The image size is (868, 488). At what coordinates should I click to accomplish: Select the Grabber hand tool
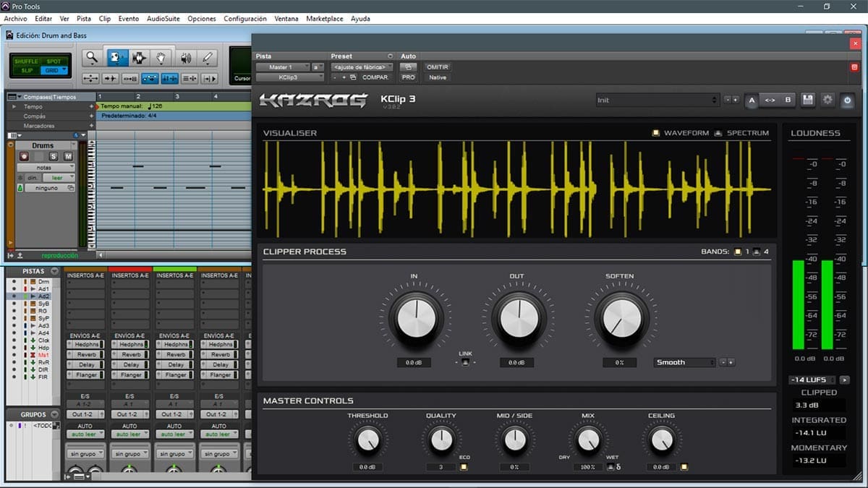click(162, 58)
